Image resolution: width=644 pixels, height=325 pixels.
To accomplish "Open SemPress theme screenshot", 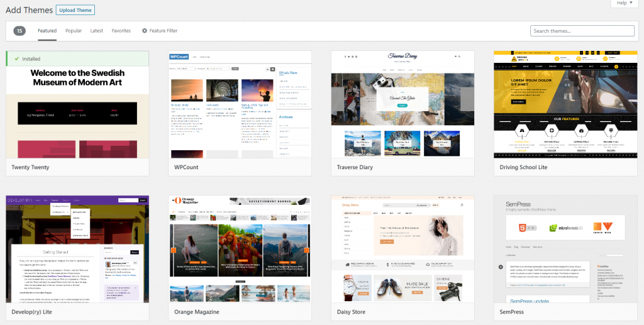I will 565,249.
